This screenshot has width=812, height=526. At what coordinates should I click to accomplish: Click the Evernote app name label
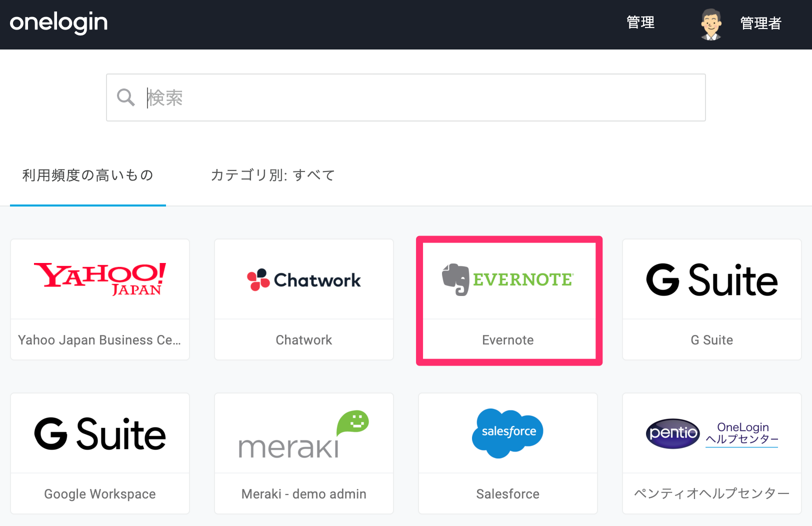[508, 340]
